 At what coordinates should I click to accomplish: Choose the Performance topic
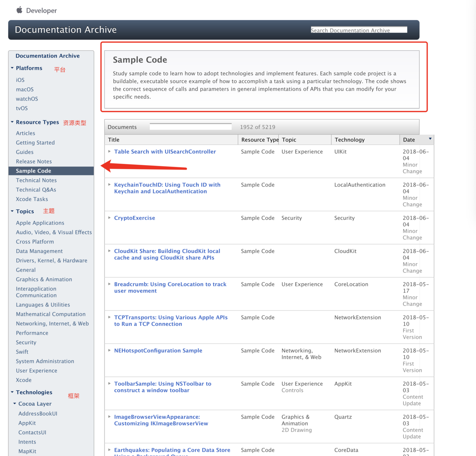click(x=32, y=333)
